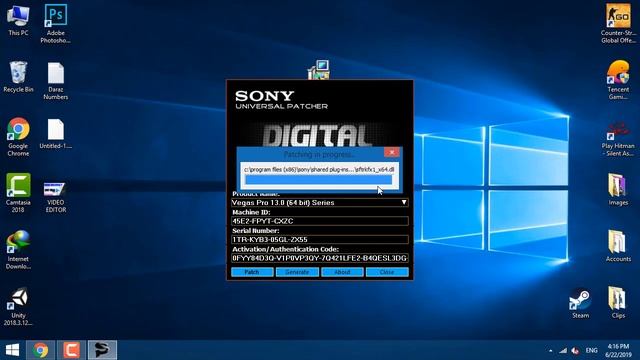Select the VIDEO EDITOR desktop icon
This screenshot has height=360, width=640.
[56, 197]
